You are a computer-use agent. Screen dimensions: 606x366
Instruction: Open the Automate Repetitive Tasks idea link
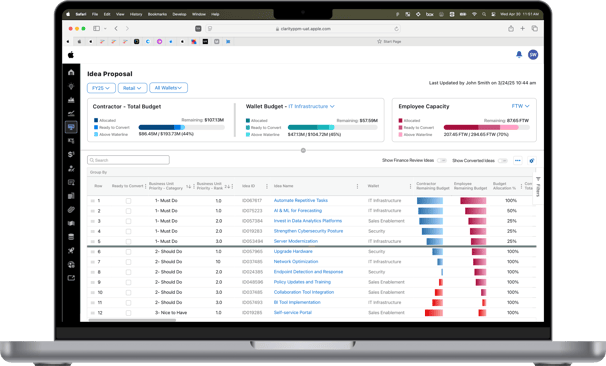pyautogui.click(x=301, y=200)
